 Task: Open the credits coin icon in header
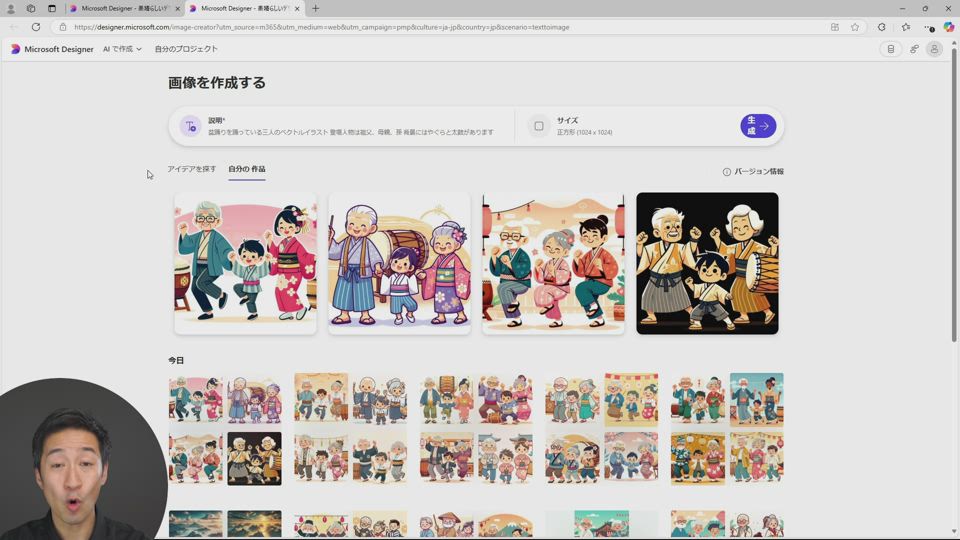[x=891, y=49]
